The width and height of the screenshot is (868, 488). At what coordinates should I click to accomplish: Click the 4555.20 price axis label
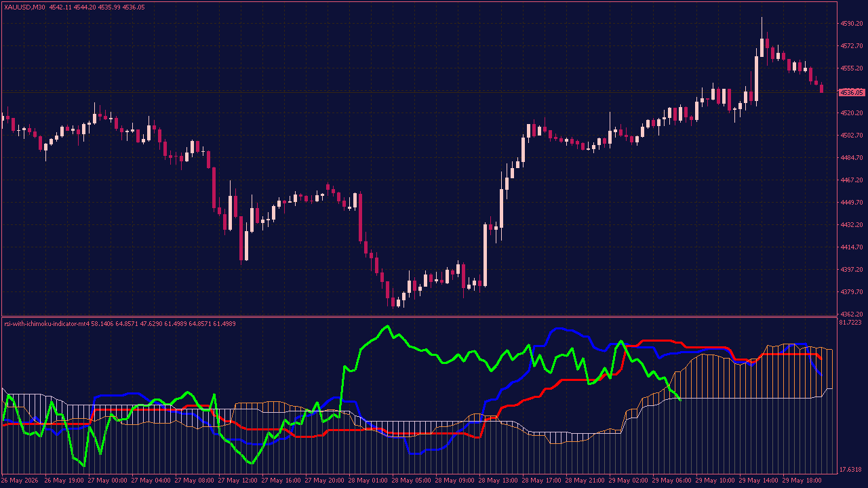(x=851, y=68)
